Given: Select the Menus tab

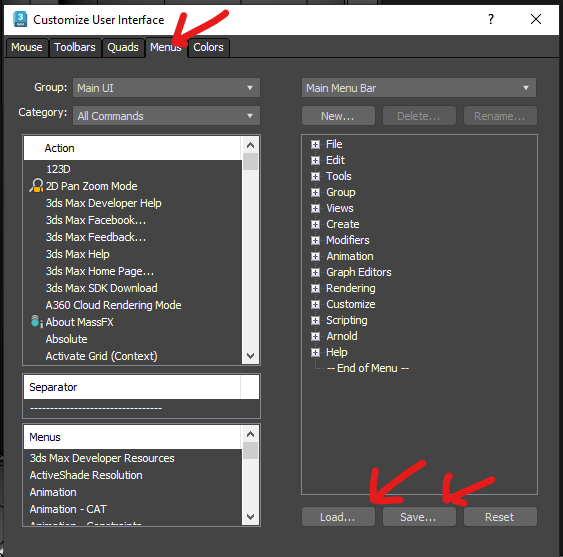Looking at the screenshot, I should [x=166, y=47].
